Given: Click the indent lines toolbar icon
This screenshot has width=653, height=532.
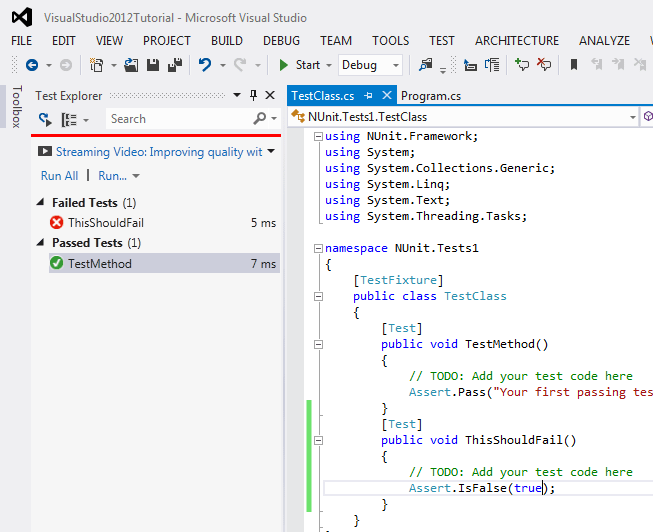Looking at the screenshot, I should coord(492,65).
